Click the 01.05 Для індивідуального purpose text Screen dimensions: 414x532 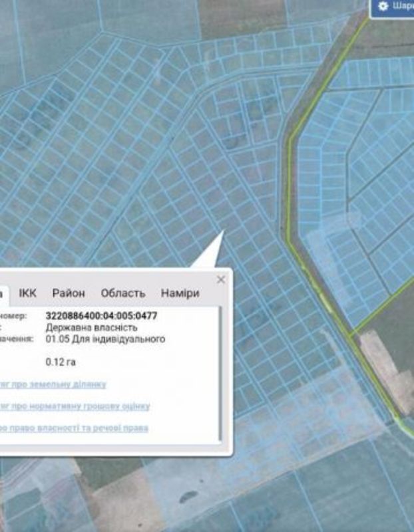(105, 338)
